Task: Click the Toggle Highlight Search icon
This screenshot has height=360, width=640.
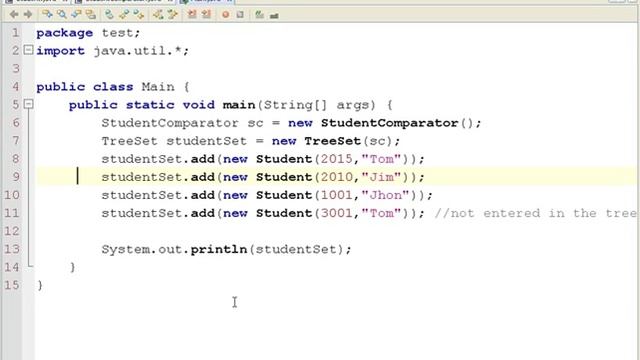Action: point(91,15)
